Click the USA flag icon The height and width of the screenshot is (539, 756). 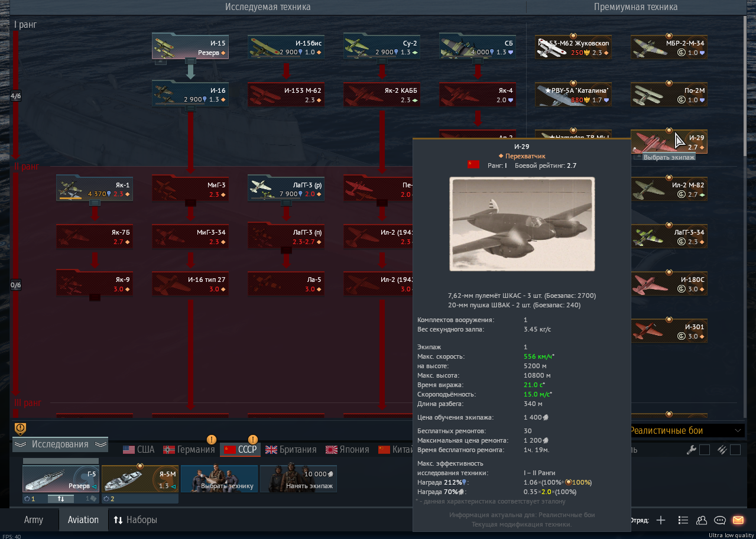129,450
